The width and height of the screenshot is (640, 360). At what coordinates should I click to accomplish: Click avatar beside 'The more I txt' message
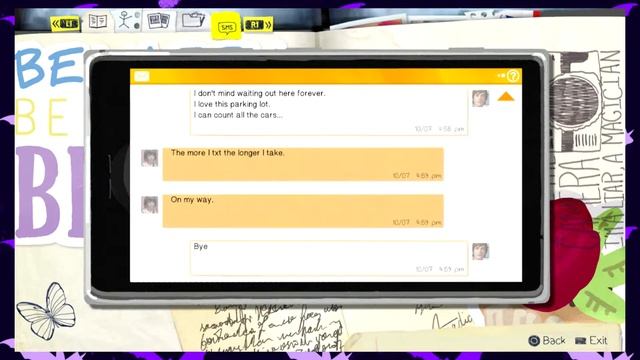pyautogui.click(x=150, y=158)
